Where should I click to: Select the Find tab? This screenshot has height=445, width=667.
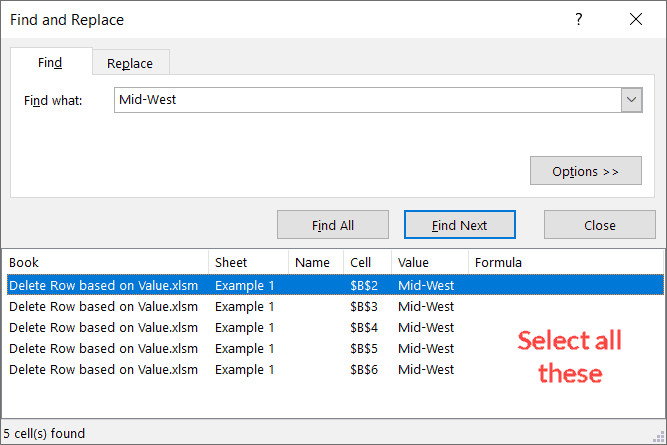50,63
